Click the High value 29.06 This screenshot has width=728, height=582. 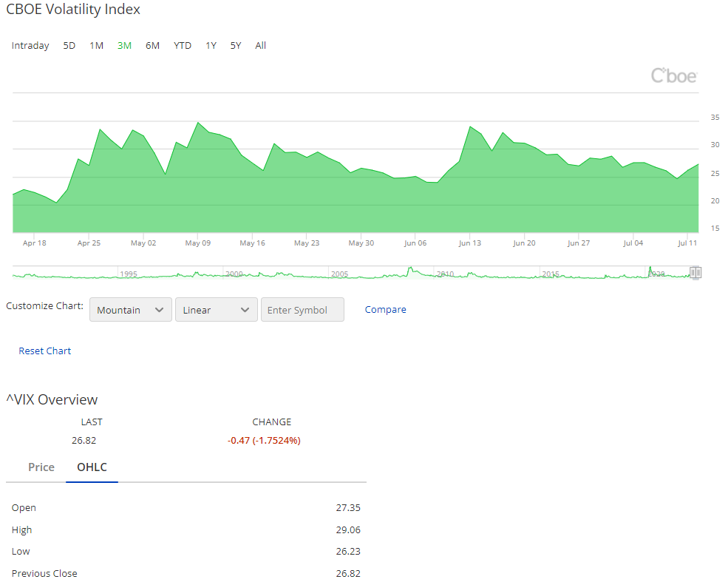click(348, 529)
